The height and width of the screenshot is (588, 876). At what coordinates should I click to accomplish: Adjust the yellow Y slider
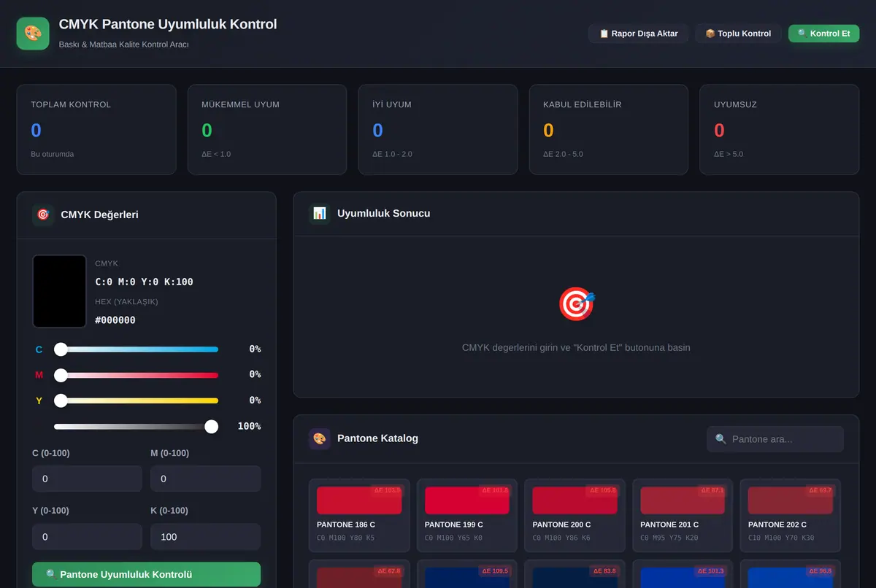[136, 401]
